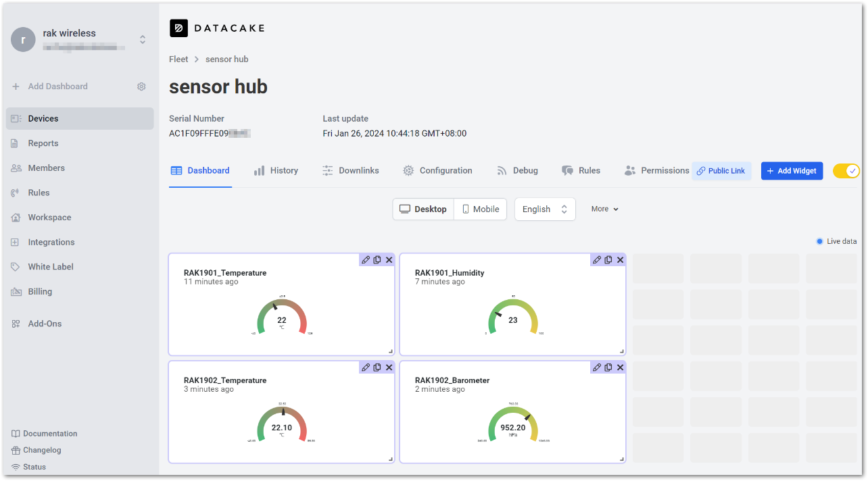
Task: Open the Permissions tab
Action: tap(656, 170)
